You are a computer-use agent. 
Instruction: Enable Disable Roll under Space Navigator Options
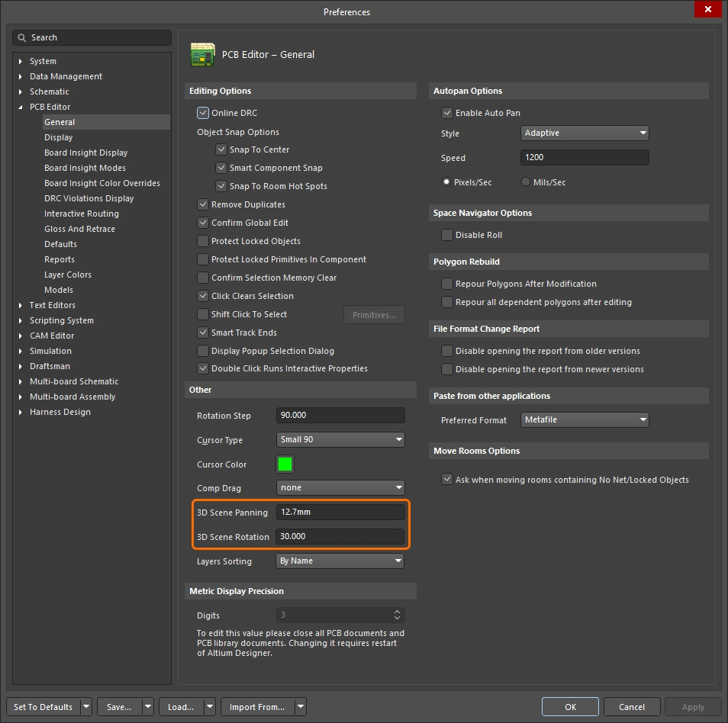[x=446, y=235]
